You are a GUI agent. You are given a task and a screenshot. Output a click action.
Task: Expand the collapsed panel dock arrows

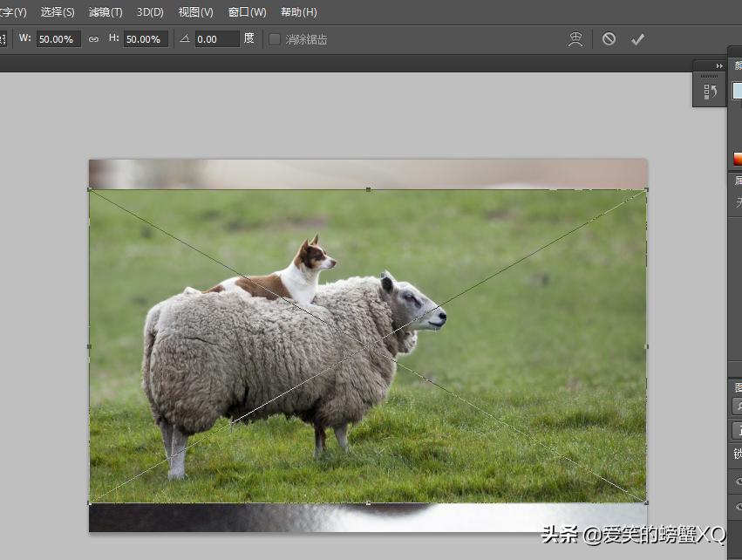click(x=719, y=66)
